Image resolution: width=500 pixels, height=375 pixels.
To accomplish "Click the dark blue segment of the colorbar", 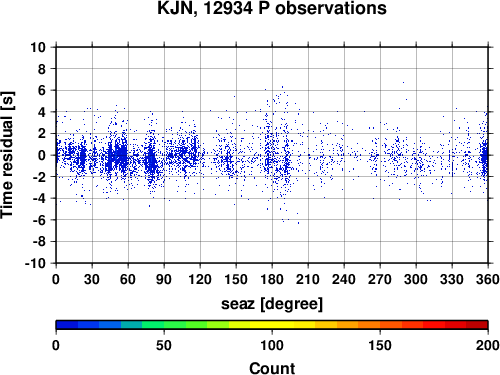I will click(67, 325).
